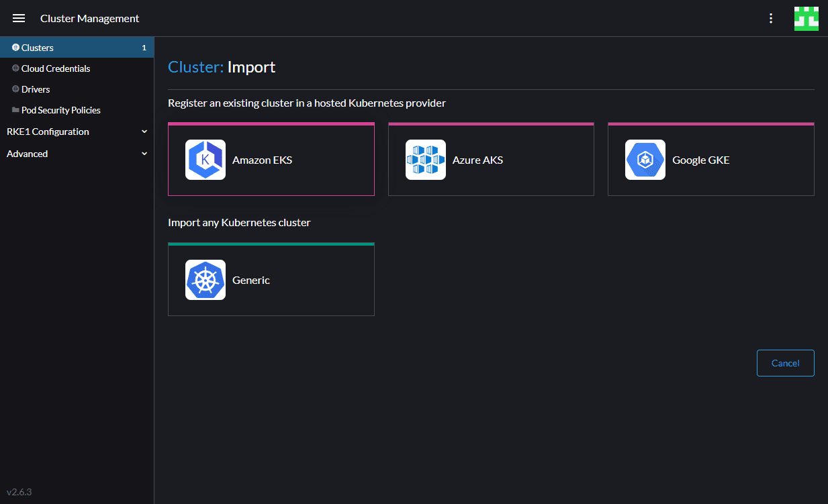Click the Generic Kubernetes wheel icon

[205, 280]
